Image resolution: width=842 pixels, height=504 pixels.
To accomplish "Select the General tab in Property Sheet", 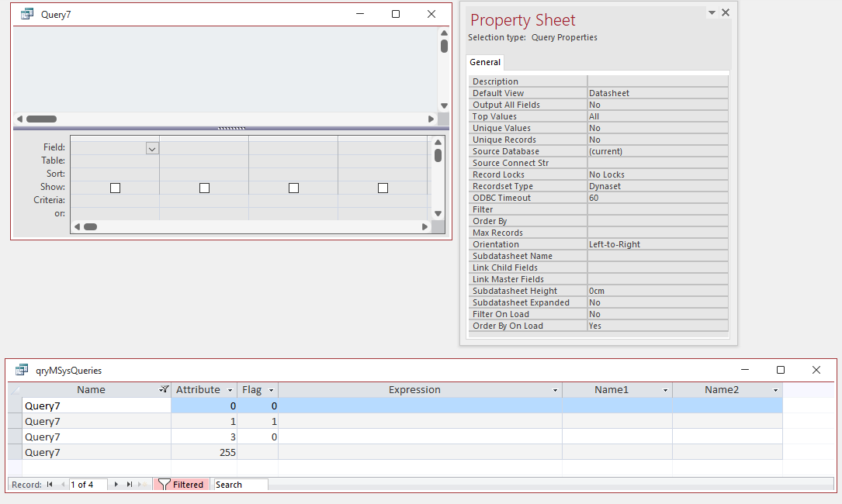I will click(485, 62).
